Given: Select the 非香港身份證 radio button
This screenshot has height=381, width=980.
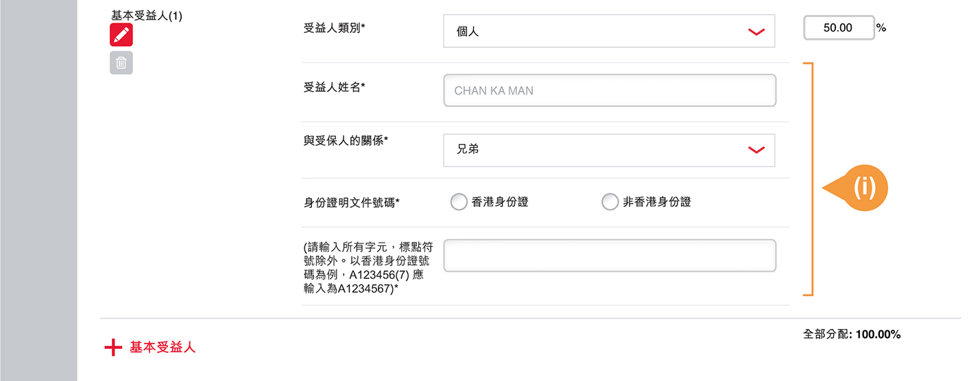Looking at the screenshot, I should click(610, 202).
